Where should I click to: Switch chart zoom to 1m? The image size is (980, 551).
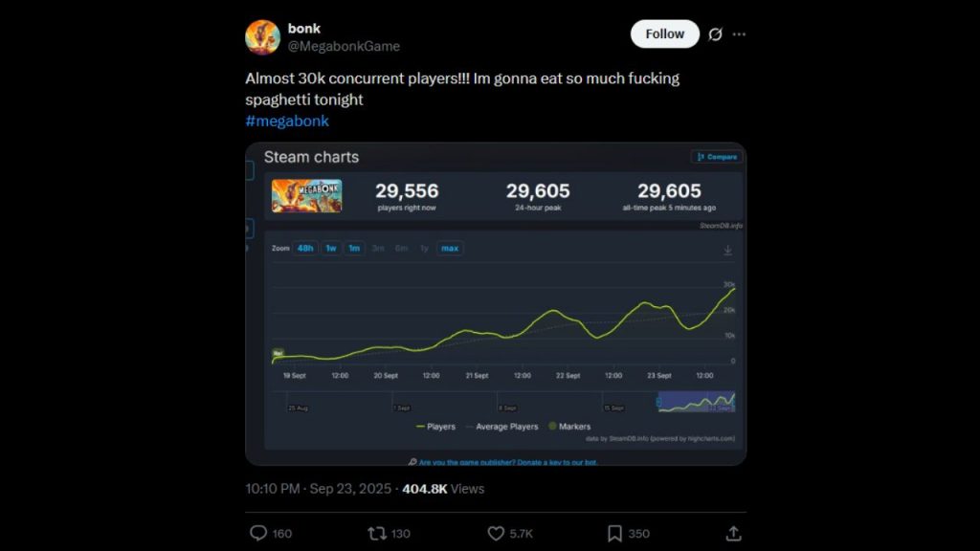click(x=354, y=248)
